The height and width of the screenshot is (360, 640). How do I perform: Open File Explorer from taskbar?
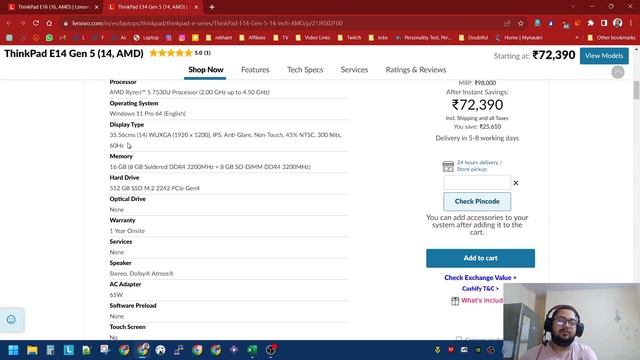coord(32,350)
